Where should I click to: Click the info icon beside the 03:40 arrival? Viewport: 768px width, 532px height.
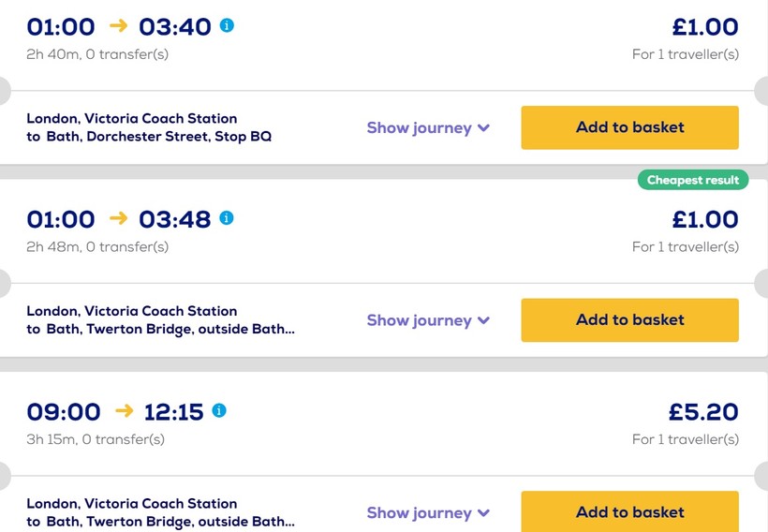(227, 25)
